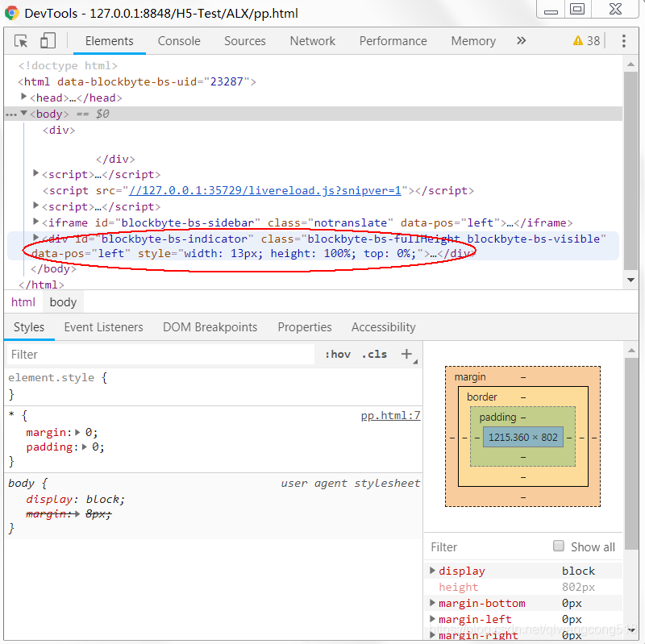The width and height of the screenshot is (645, 644).
Task: Click the DOM tree scrollbar up arrow
Action: [x=630, y=64]
